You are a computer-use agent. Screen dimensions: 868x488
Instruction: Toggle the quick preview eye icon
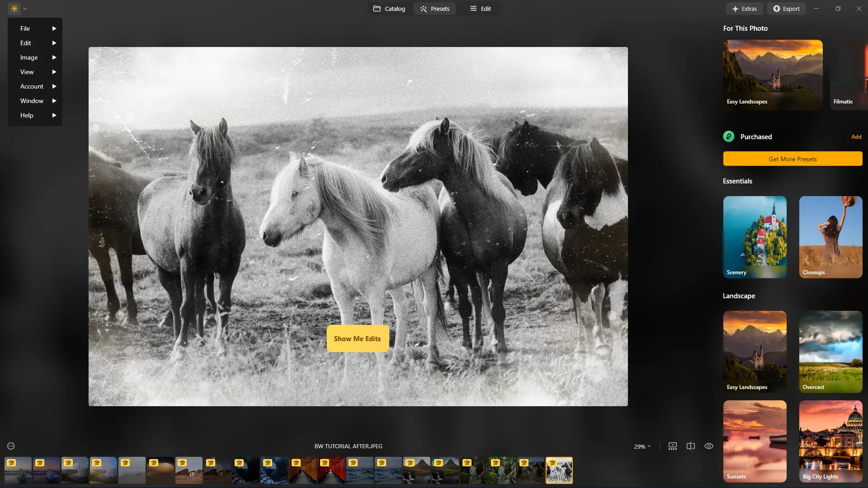[708, 446]
